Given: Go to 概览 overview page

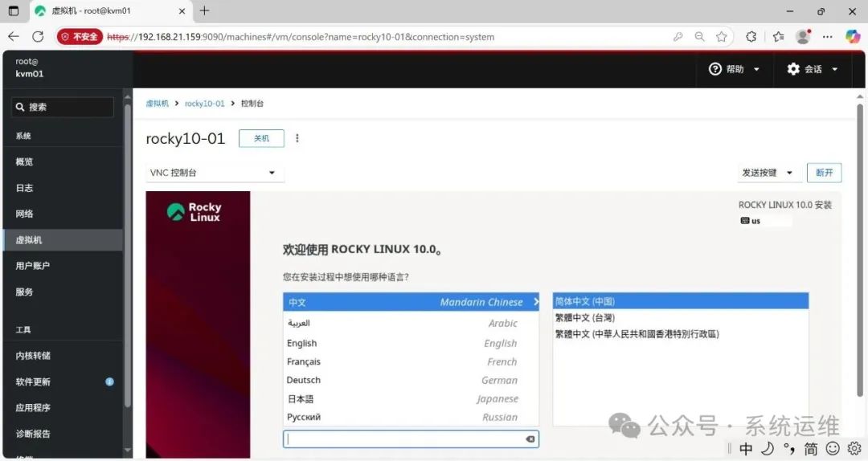Looking at the screenshot, I should click(63, 161).
